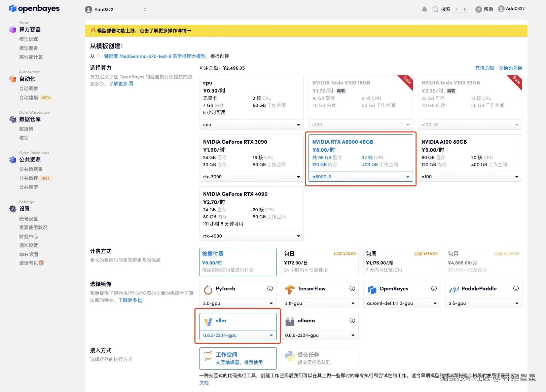Open 财务中心 in the sidebar

[29, 237]
